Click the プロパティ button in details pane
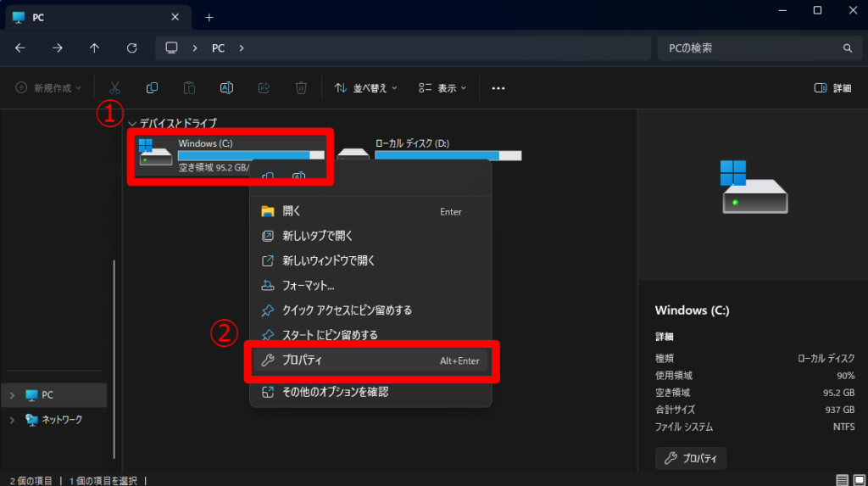868x486 pixels. [x=690, y=458]
